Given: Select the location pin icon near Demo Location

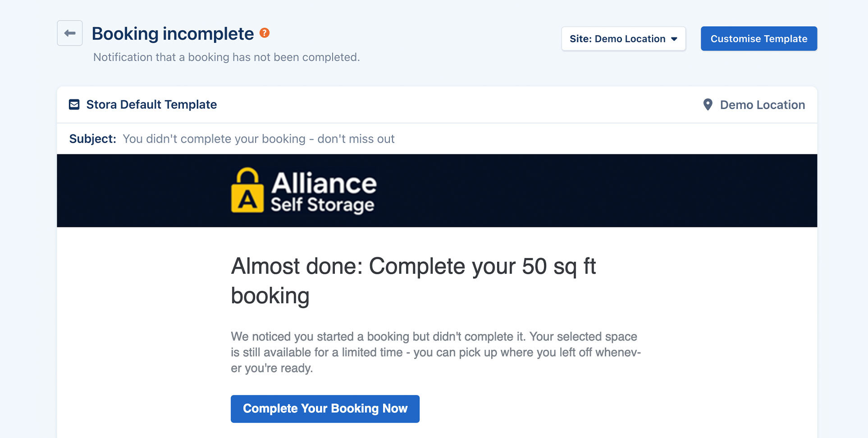Looking at the screenshot, I should pyautogui.click(x=708, y=104).
